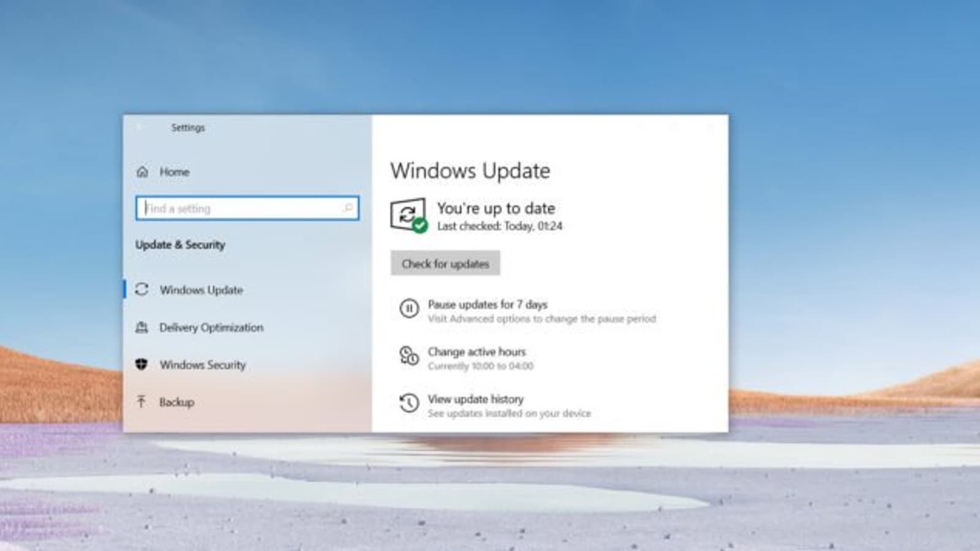Click the "Update & Security" section heading

180,245
